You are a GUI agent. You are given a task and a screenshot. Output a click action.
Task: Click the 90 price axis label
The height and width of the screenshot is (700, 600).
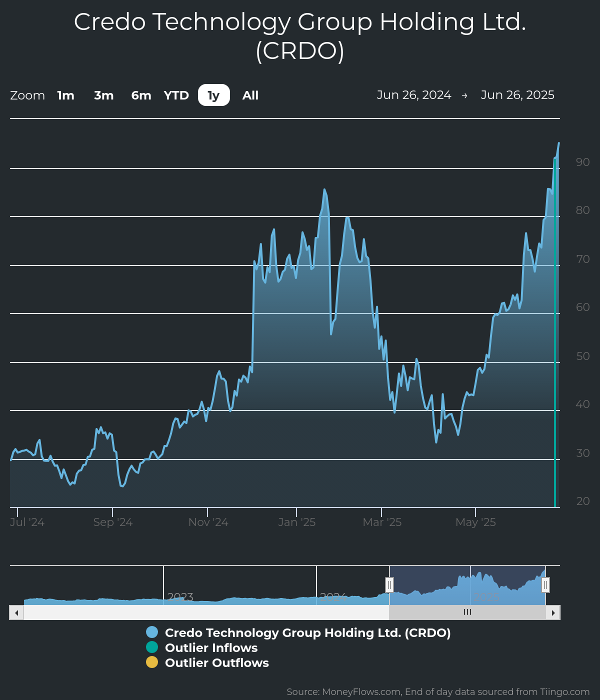click(583, 162)
